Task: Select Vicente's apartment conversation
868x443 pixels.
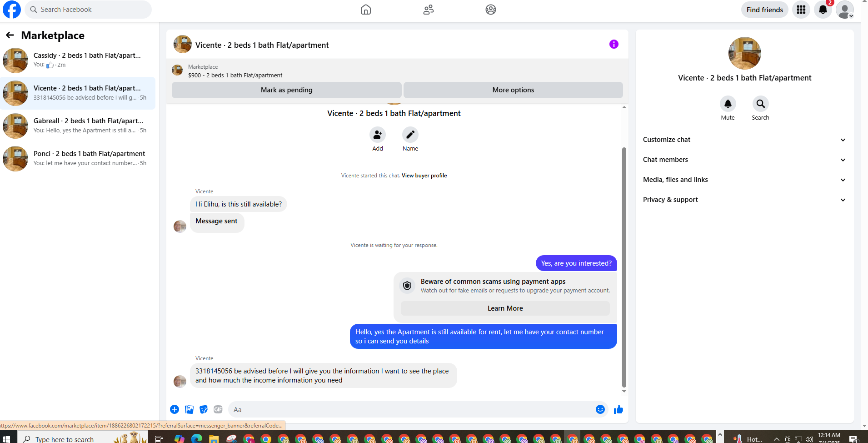Action: (x=78, y=93)
